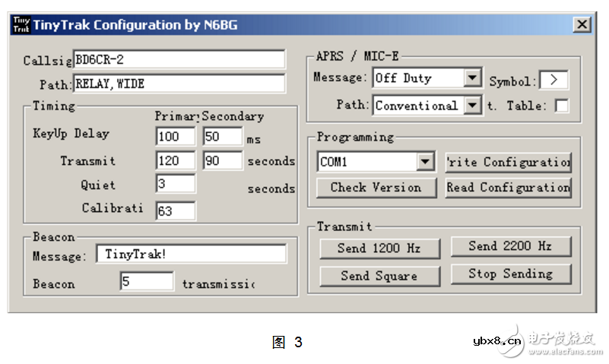The width and height of the screenshot is (609, 364).
Task: Click the Read Configuration button
Action: click(508, 188)
